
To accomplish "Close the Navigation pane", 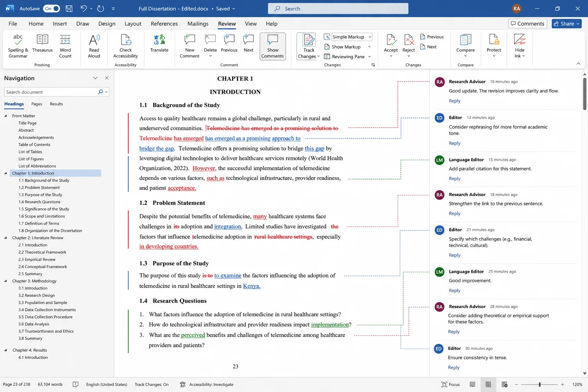I will 107,78.
